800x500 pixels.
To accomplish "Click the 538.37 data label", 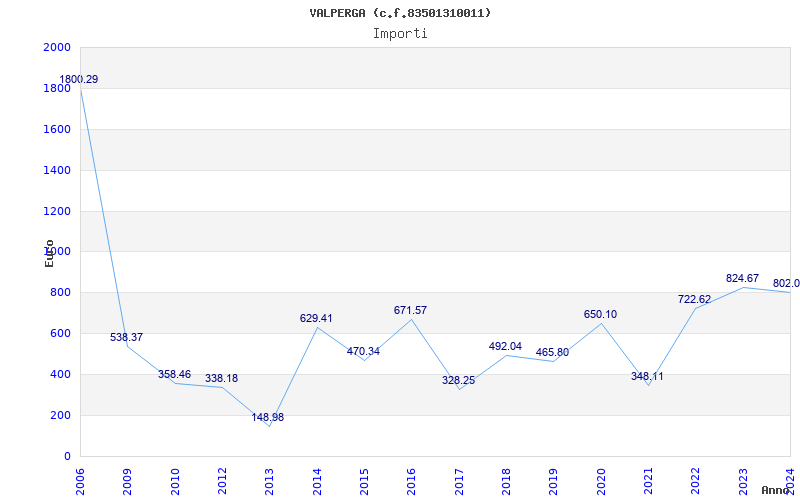I will click(127, 337).
